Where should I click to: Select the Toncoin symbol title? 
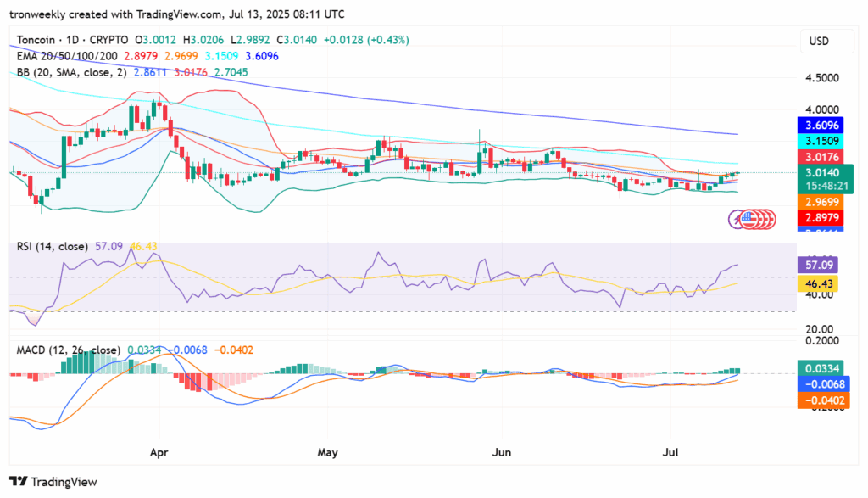pyautogui.click(x=36, y=40)
